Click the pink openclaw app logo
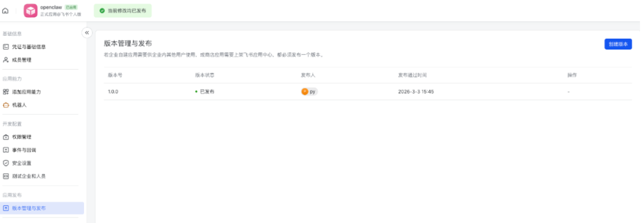The height and width of the screenshot is (223, 644). pyautogui.click(x=30, y=11)
